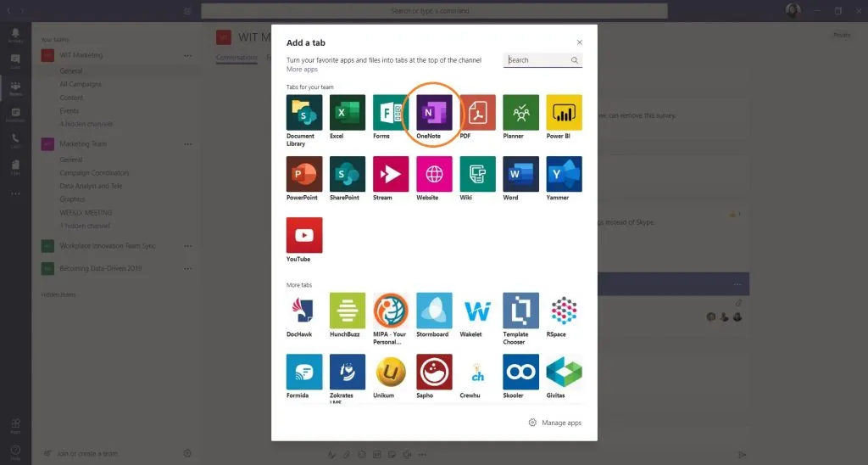Add the Formida app tile
The width and height of the screenshot is (868, 465).
(x=304, y=372)
